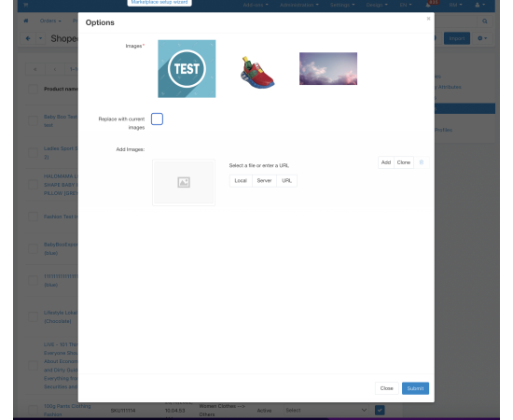Viewport: 513px width, 420px height.
Task: Click the gear settings icon beside Import
Action: coord(482,38)
